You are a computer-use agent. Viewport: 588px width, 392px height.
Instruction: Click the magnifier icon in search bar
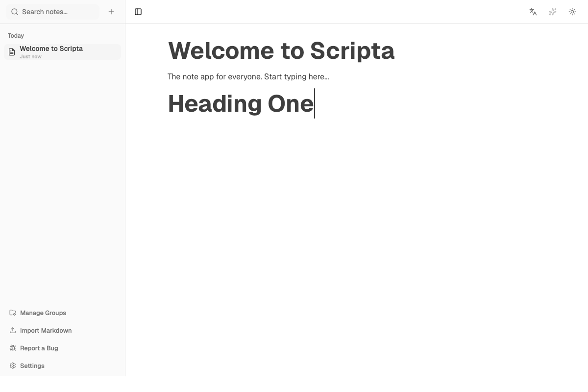coord(15,12)
